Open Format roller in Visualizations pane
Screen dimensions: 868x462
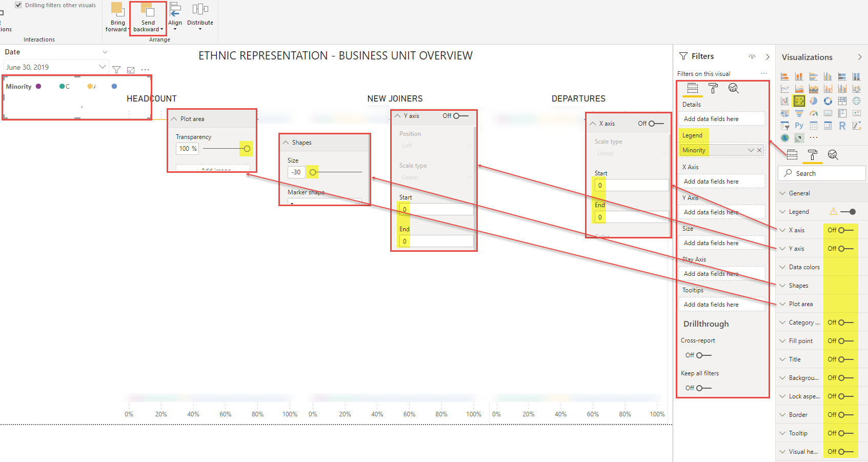coord(813,155)
